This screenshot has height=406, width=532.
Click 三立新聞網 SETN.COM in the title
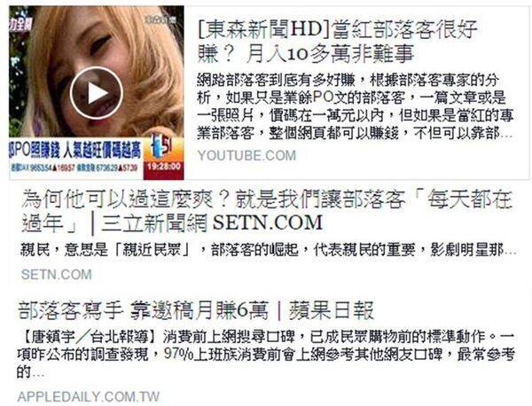[x=212, y=223]
